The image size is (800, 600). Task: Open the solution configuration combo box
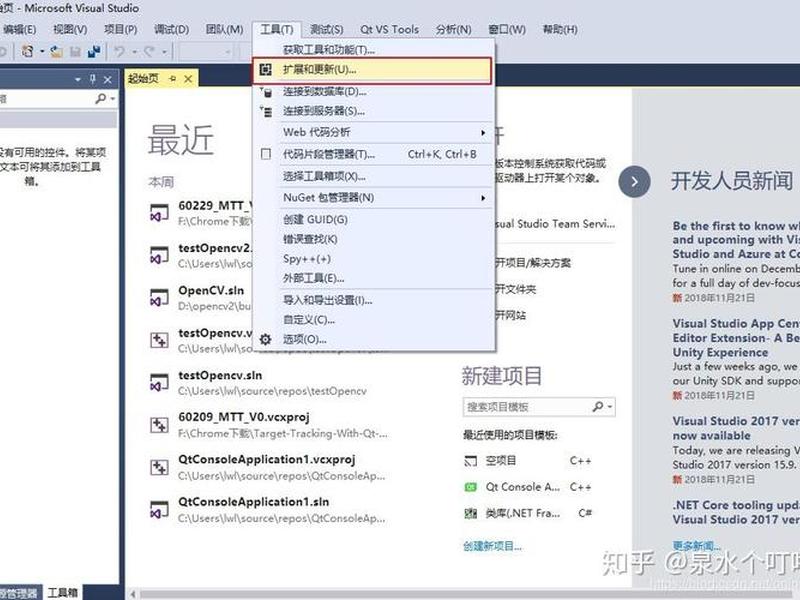coord(206,52)
